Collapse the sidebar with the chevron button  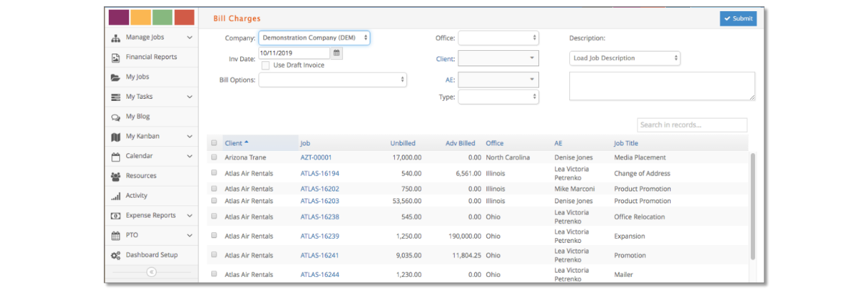pyautogui.click(x=151, y=272)
